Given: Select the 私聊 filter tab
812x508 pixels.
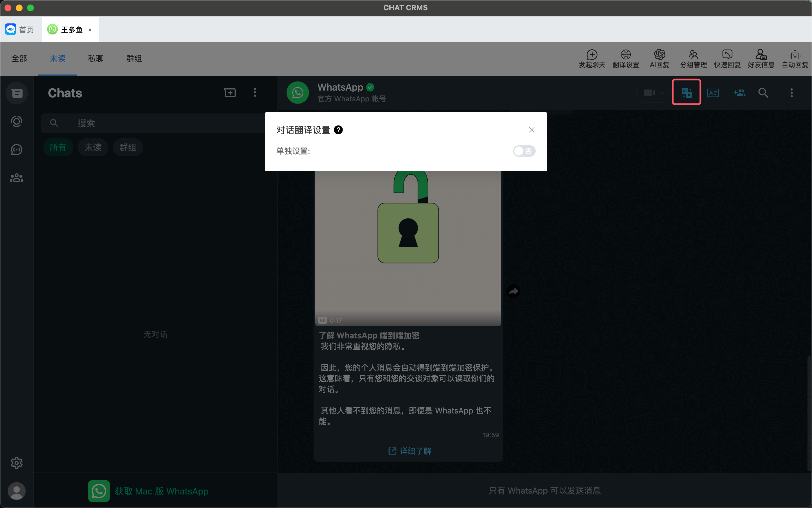Looking at the screenshot, I should tap(96, 58).
